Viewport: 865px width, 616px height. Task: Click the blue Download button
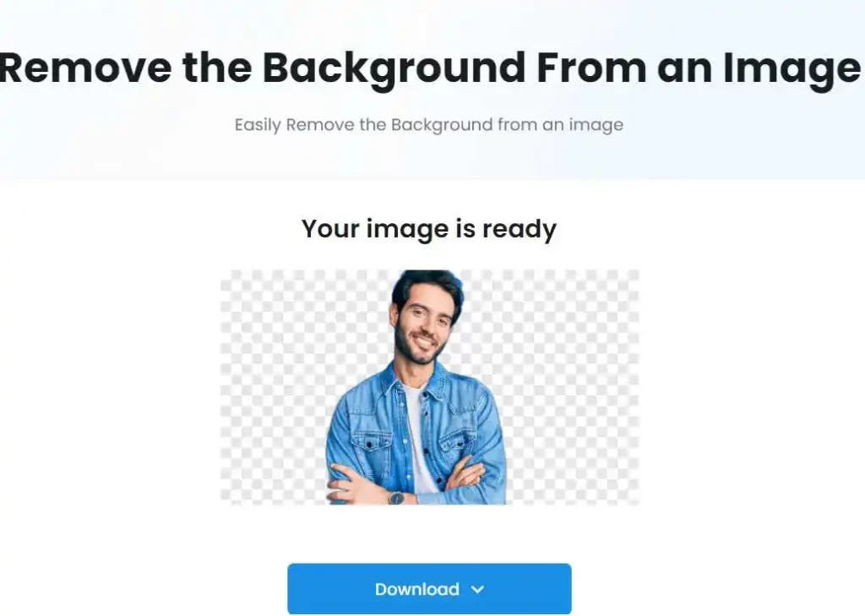pos(429,588)
